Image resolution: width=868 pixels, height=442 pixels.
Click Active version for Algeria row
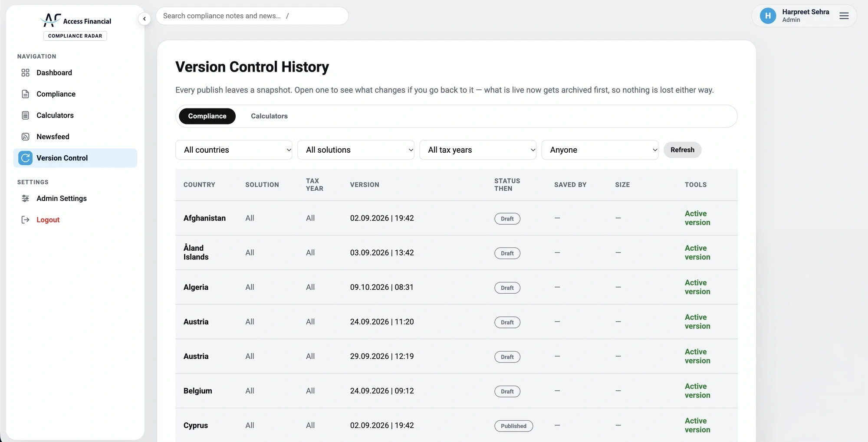(697, 287)
